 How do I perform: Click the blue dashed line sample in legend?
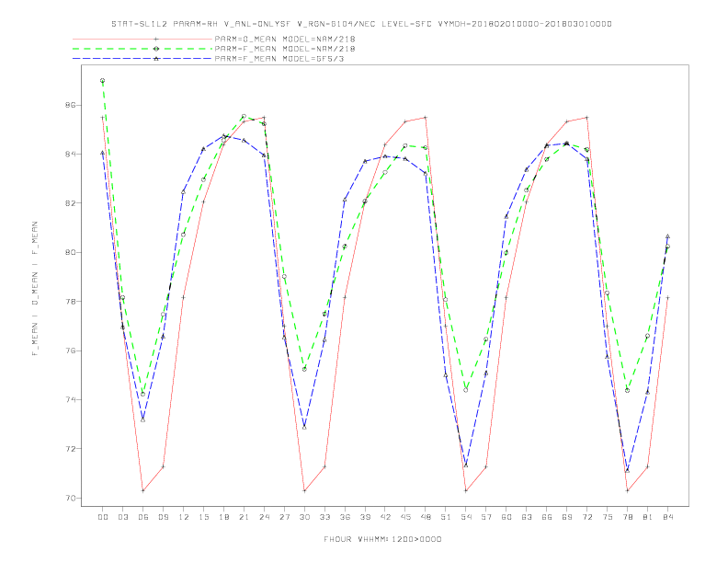point(142,59)
